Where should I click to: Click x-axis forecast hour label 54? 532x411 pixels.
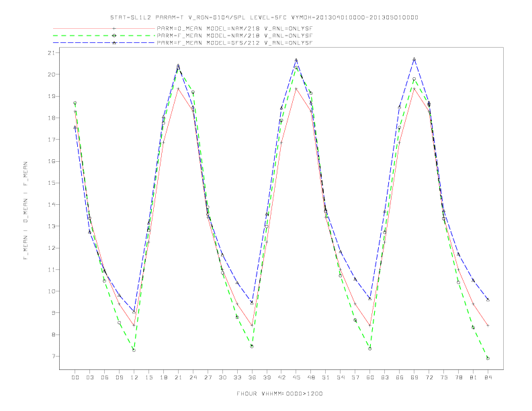[x=341, y=377]
